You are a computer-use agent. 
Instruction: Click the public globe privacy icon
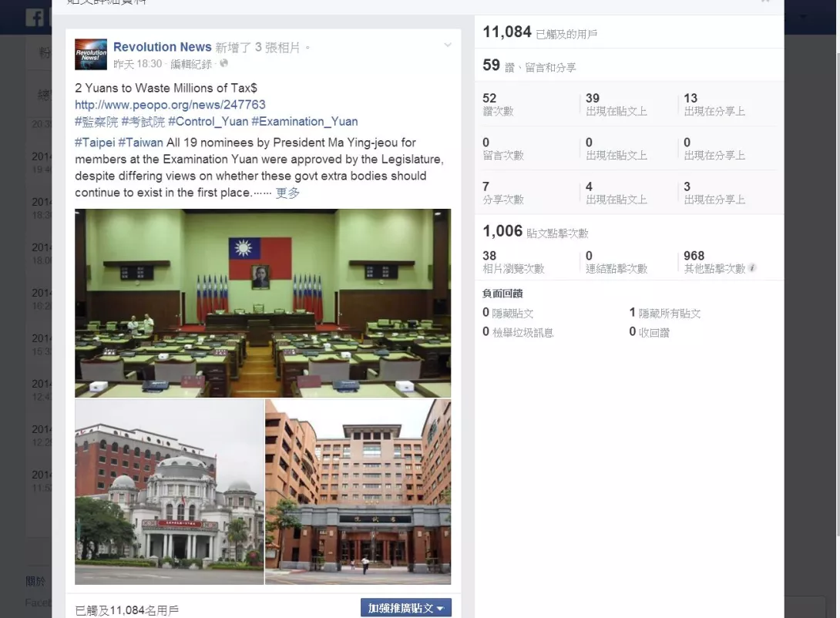(224, 63)
